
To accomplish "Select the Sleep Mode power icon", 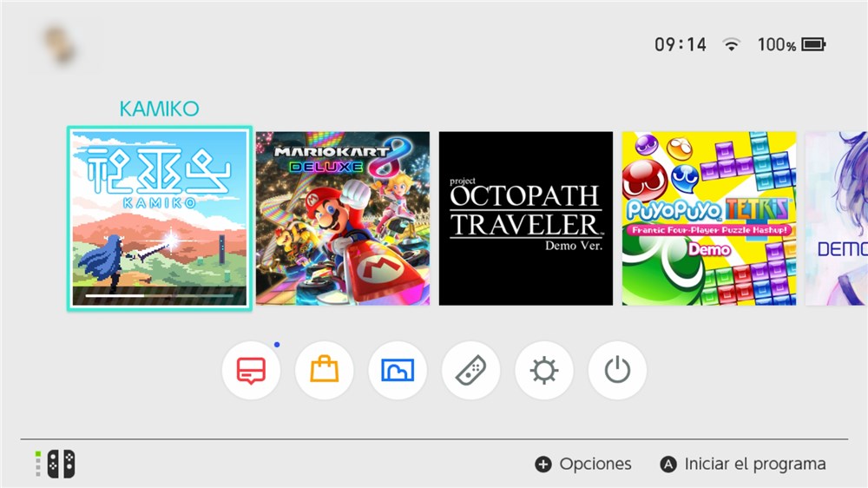I will 617,370.
